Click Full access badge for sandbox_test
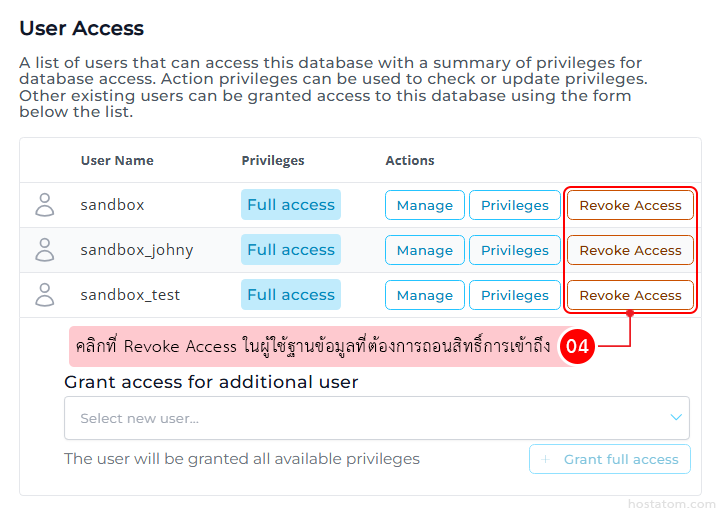Image resolution: width=720 pixels, height=512 pixels. point(291,295)
